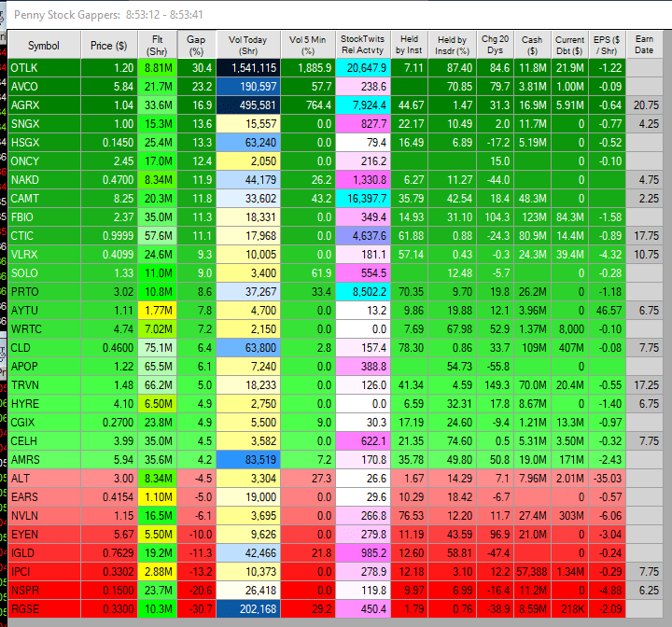Sort by Vol 5 Min (%) header

[x=308, y=45]
